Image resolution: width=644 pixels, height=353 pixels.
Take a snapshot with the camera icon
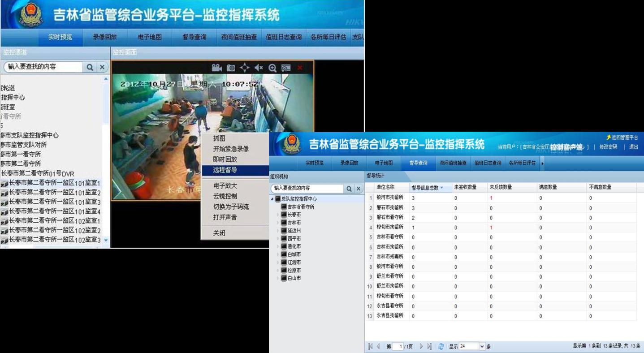pos(231,68)
